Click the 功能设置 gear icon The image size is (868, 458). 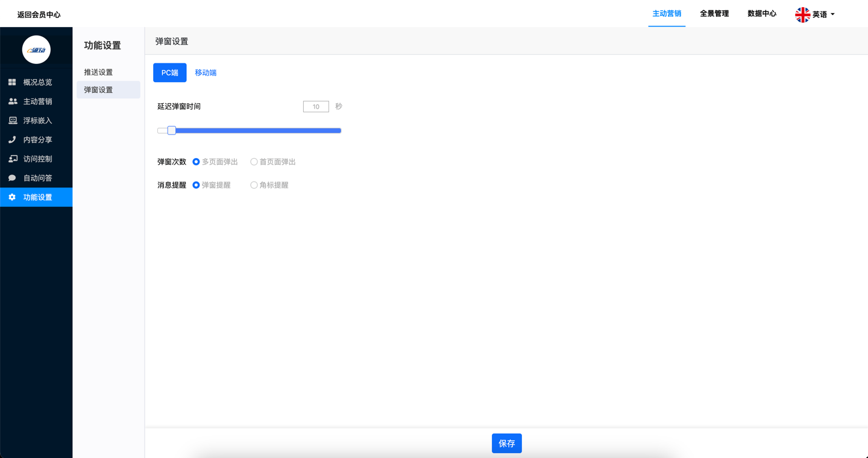pyautogui.click(x=12, y=197)
